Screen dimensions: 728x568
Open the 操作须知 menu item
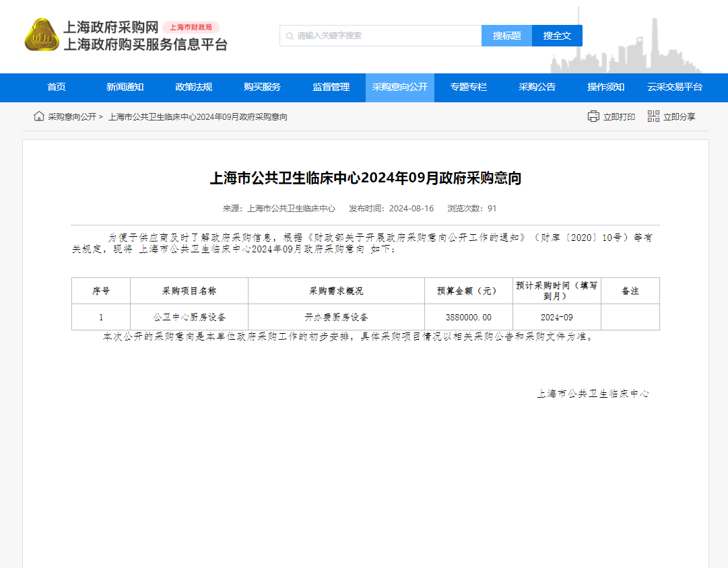[606, 87]
